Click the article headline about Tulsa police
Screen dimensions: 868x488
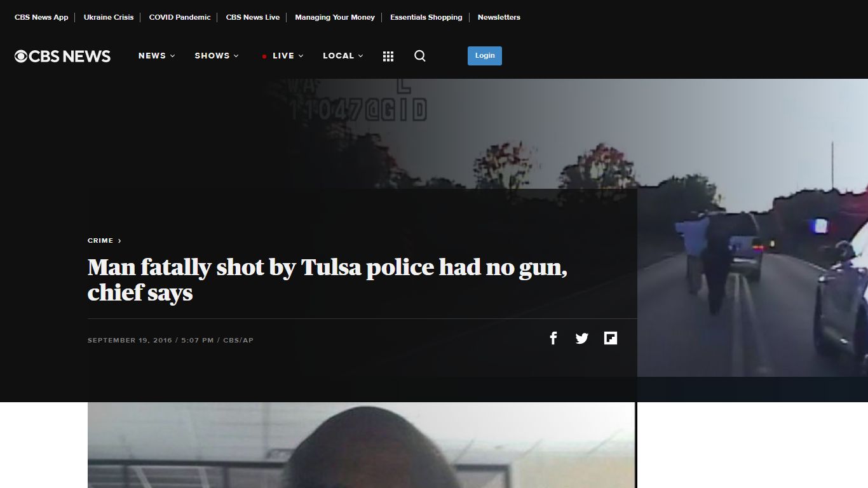coord(327,280)
